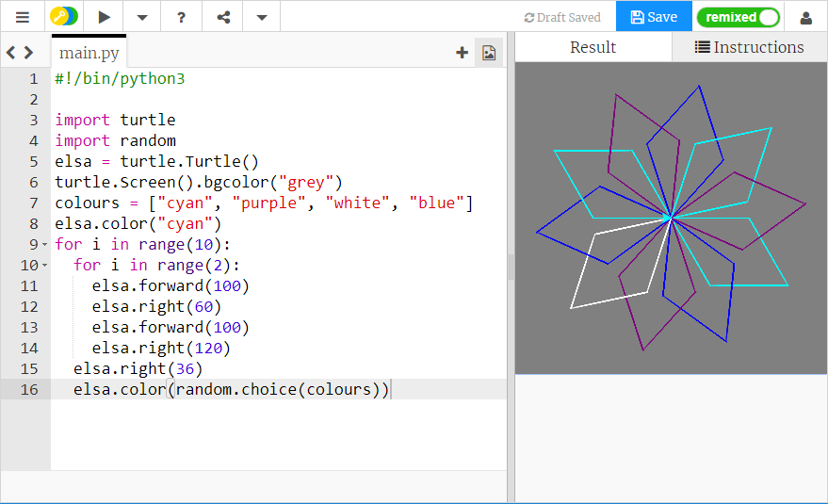828x504 pixels.
Task: Open the image library icon
Action: click(x=489, y=53)
